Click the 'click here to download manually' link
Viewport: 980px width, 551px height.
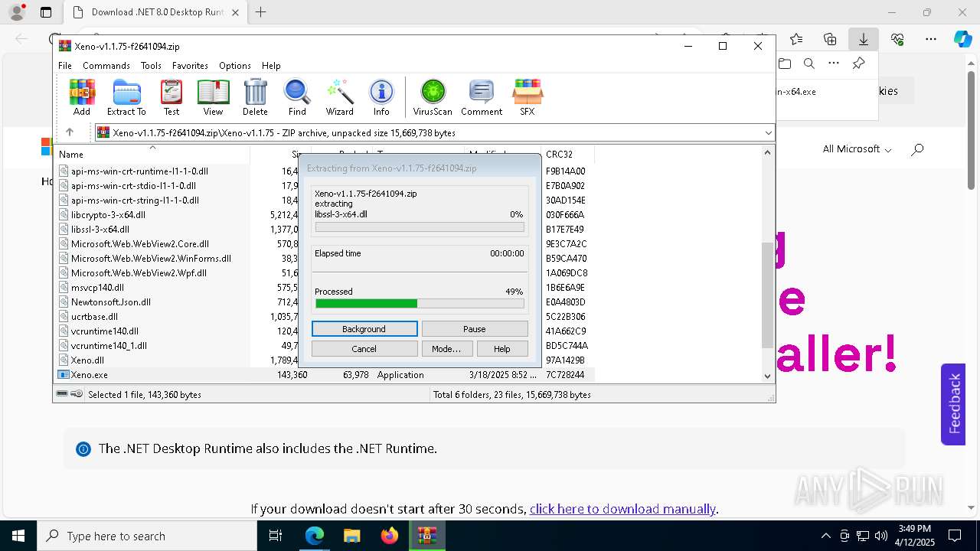(622, 509)
